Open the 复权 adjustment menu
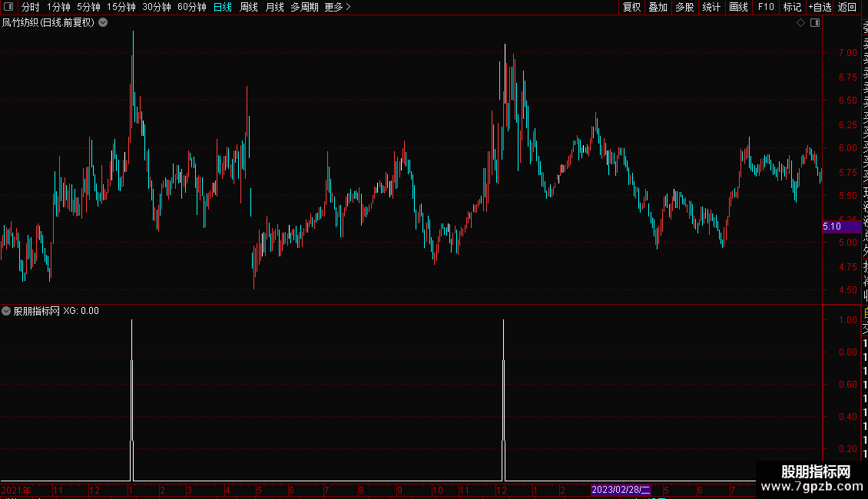This screenshot has height=499, width=868. click(x=631, y=7)
